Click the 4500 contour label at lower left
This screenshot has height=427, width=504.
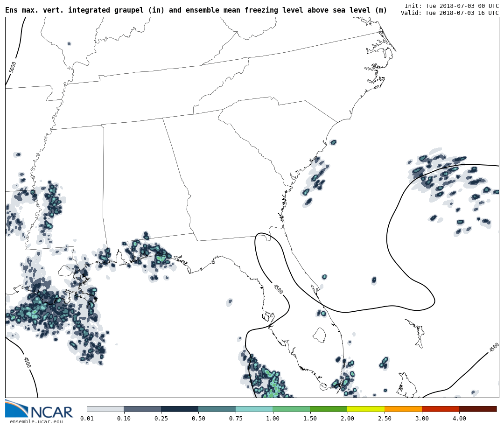click(27, 362)
